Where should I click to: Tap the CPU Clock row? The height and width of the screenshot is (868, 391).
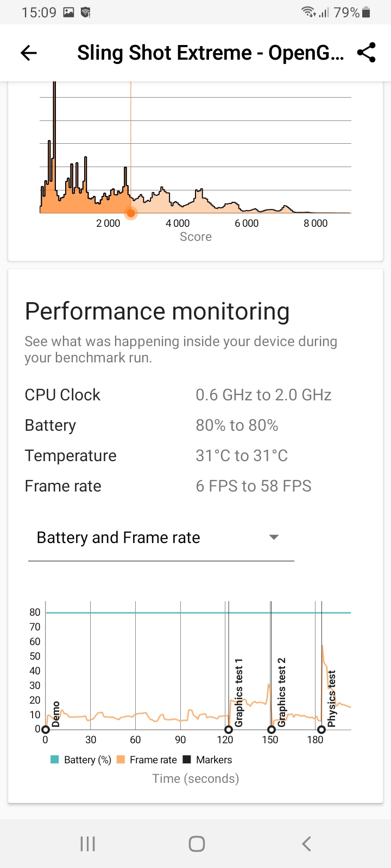62,395
